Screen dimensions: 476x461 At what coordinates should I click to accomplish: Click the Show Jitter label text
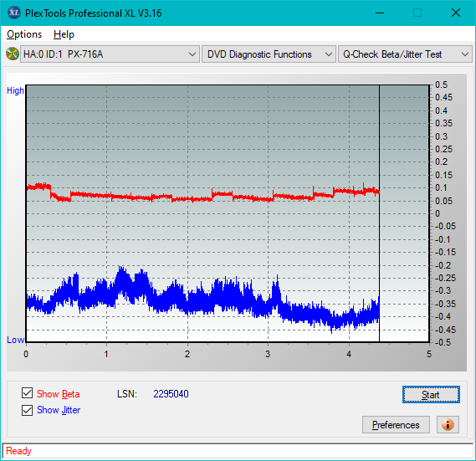click(x=59, y=410)
